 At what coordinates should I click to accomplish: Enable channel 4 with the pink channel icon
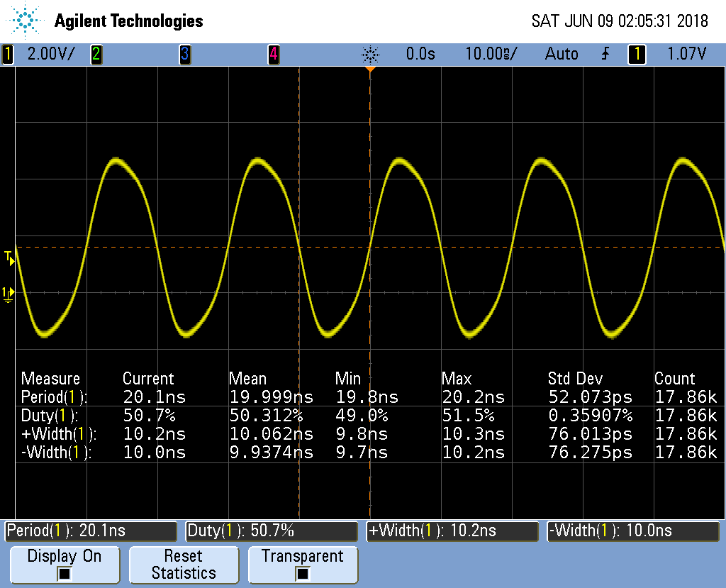[x=274, y=53]
